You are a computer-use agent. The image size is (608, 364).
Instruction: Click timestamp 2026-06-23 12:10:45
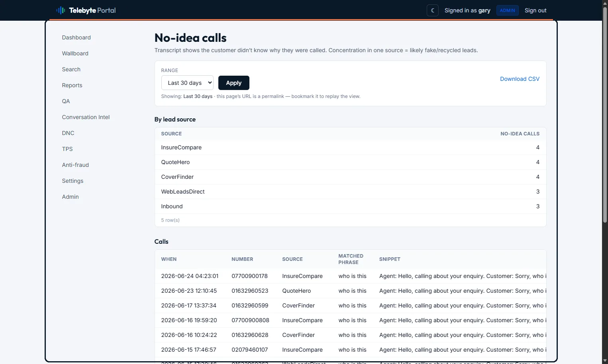coord(189,291)
